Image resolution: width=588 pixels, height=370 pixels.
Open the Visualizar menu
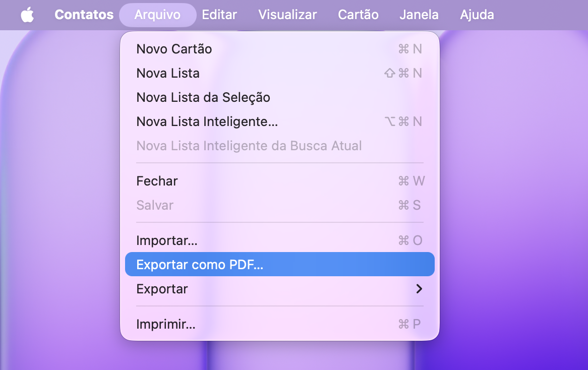tap(287, 15)
